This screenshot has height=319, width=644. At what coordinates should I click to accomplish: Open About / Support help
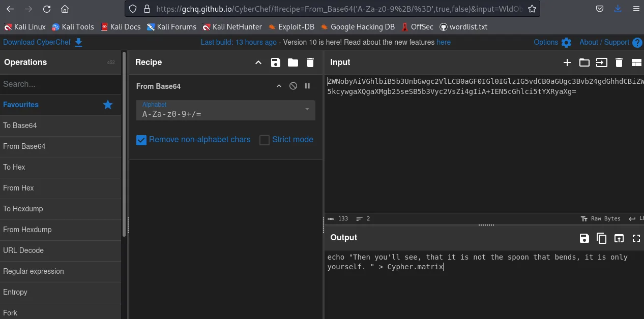610,42
